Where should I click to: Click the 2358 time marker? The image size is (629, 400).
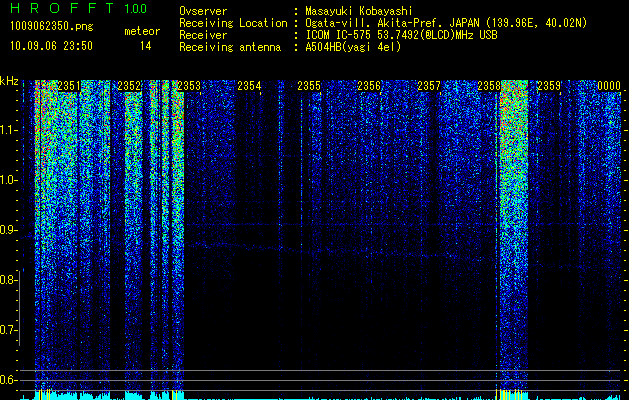point(489,86)
